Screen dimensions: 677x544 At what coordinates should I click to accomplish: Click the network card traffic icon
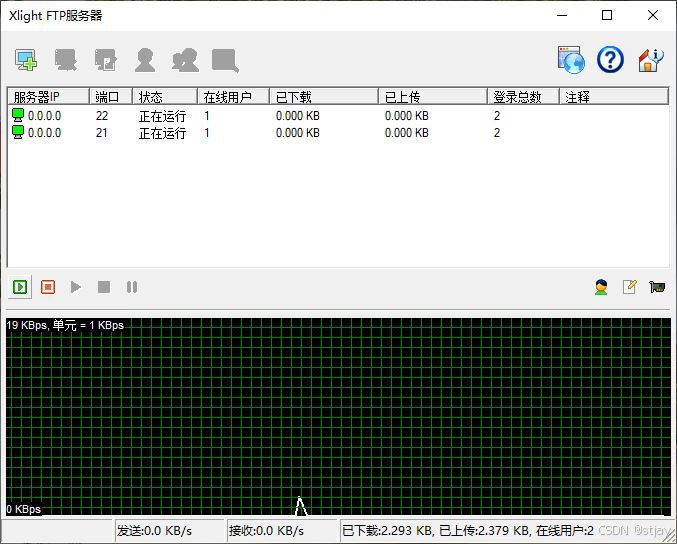point(657,287)
